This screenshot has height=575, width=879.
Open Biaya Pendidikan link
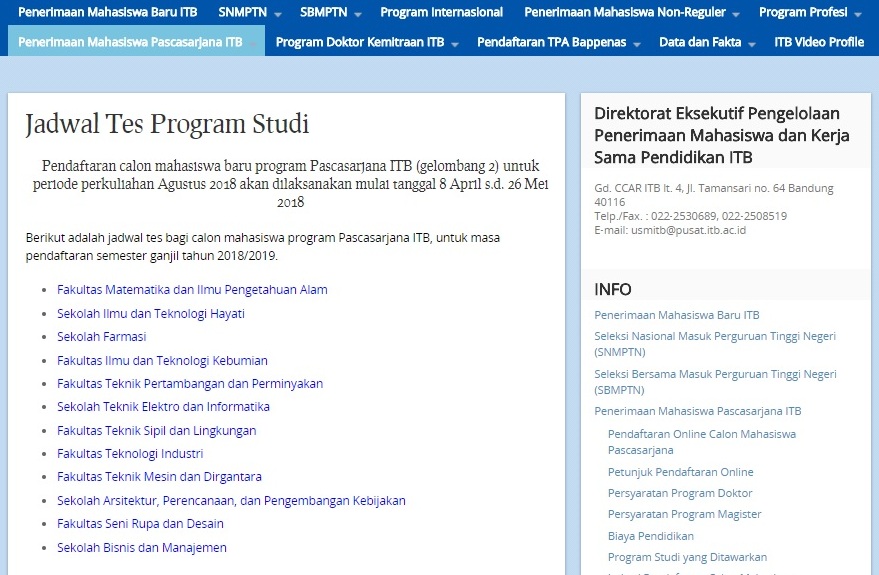click(650, 536)
